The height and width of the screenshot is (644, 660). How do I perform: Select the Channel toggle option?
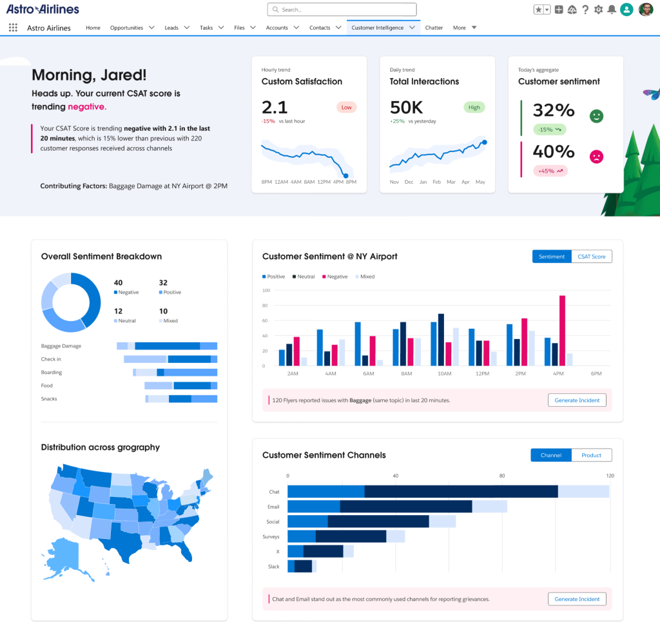tap(551, 455)
